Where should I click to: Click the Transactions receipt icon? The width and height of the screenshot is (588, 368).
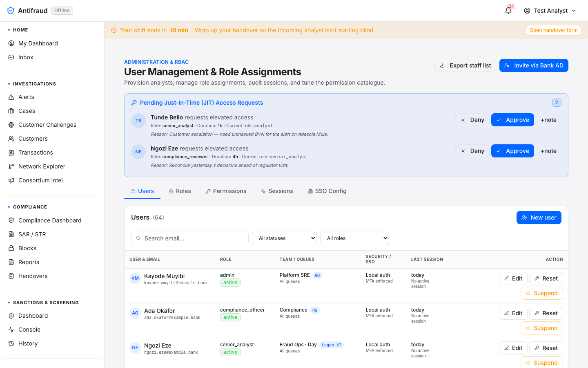11,153
